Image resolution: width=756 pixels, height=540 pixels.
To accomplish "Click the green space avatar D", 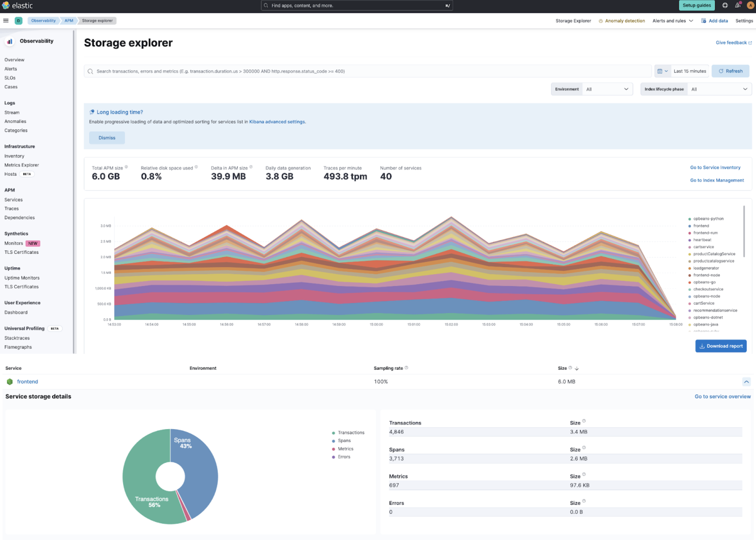I will click(x=19, y=21).
